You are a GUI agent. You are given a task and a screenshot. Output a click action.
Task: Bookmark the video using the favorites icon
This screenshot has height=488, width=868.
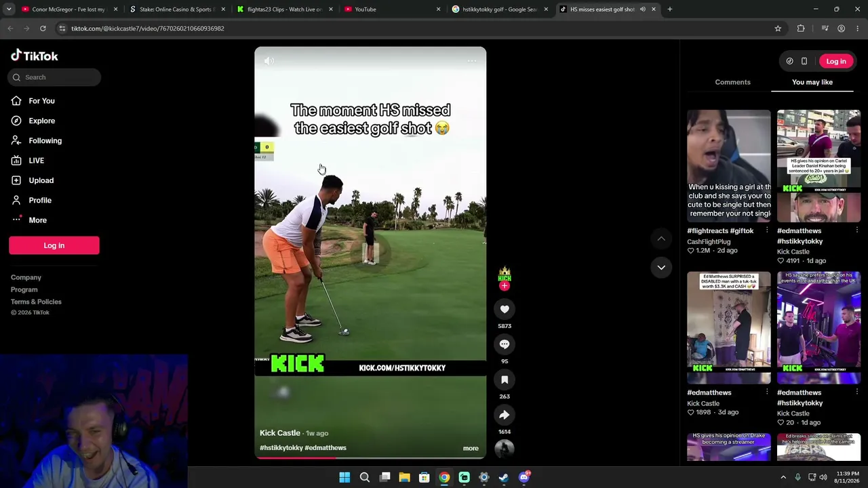tap(505, 380)
